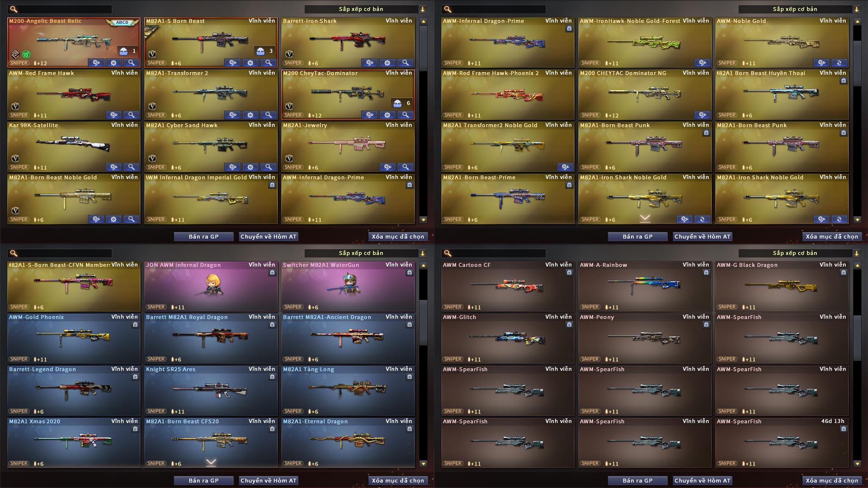868x488 pixels.
Task: Click the V badge on Kar 98K-Satellite
Action: point(15,159)
